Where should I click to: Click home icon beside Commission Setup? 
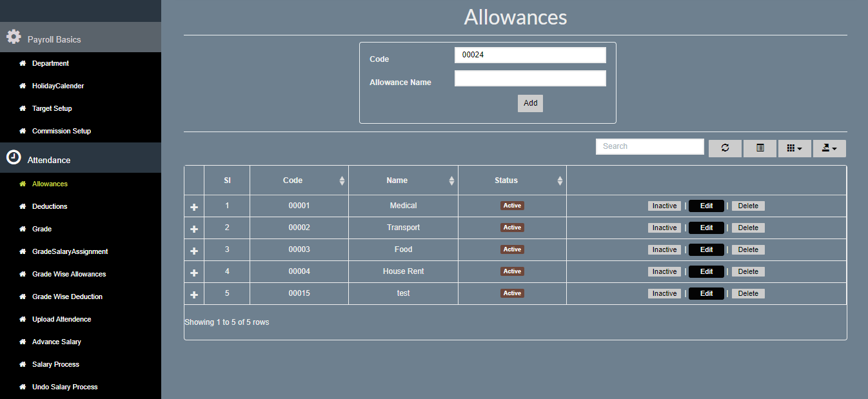[23, 131]
